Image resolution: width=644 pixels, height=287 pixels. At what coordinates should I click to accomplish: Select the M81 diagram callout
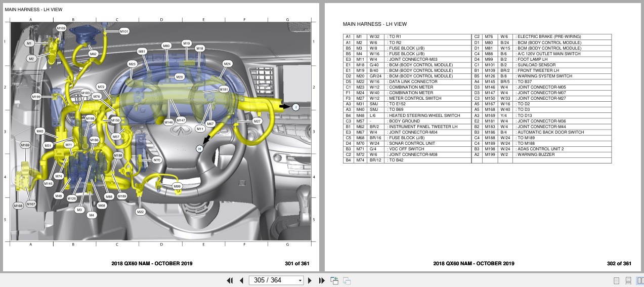click(x=142, y=51)
